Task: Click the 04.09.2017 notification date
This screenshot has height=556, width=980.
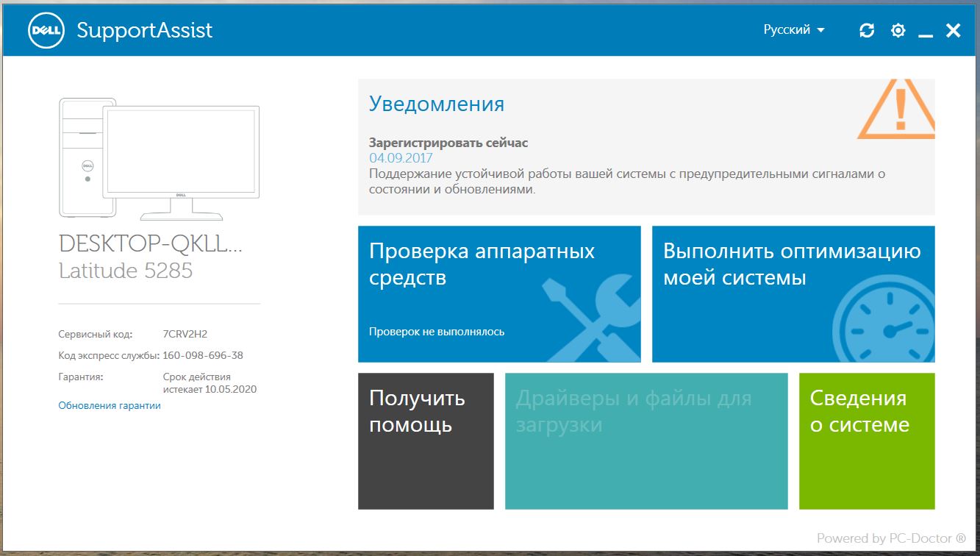Action: (x=401, y=158)
